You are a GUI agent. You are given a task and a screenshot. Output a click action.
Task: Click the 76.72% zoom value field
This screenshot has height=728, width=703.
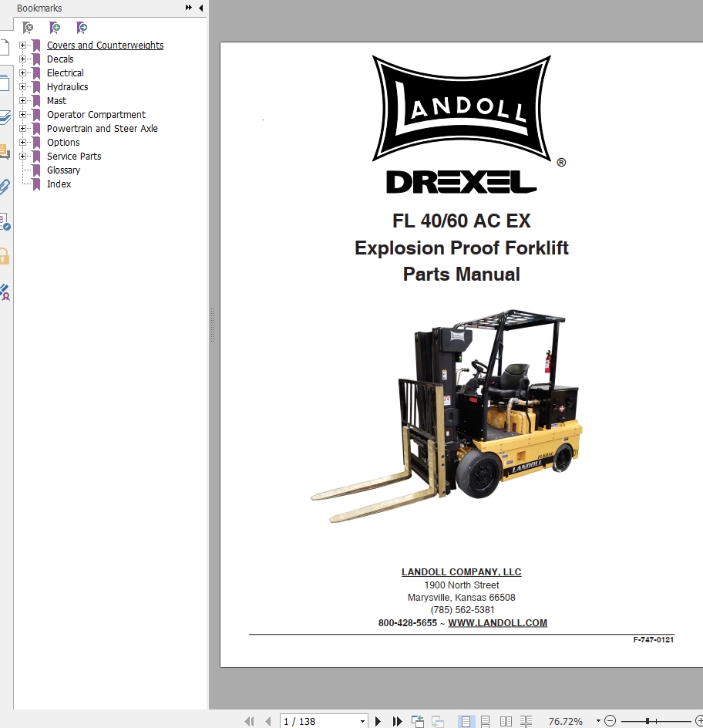click(x=565, y=721)
